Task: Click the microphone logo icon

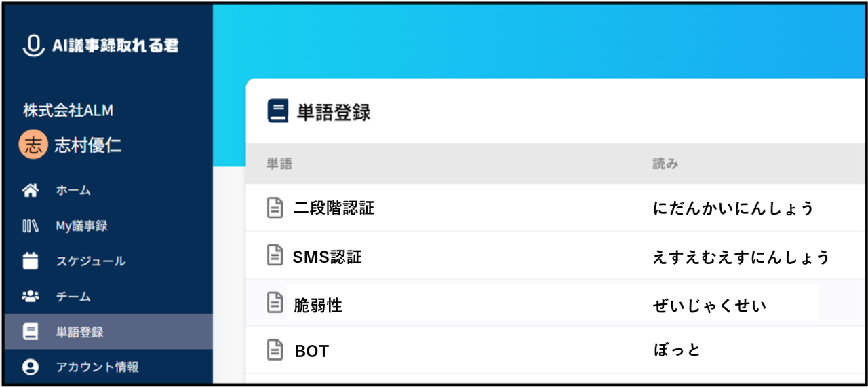Action: 33,45
